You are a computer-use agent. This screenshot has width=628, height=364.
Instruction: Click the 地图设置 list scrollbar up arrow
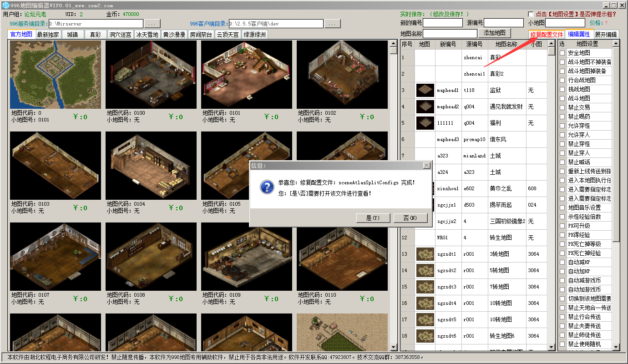point(616,44)
